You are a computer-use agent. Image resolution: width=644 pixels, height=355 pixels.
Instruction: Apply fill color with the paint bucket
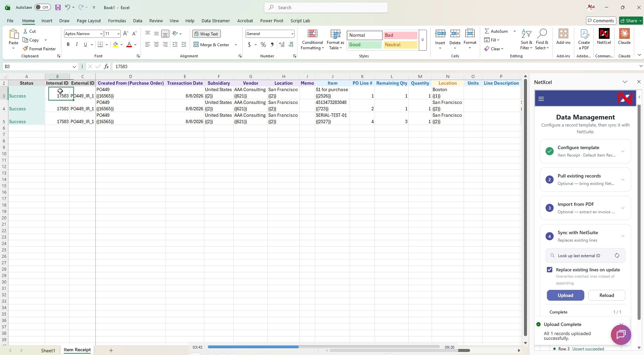tap(116, 45)
